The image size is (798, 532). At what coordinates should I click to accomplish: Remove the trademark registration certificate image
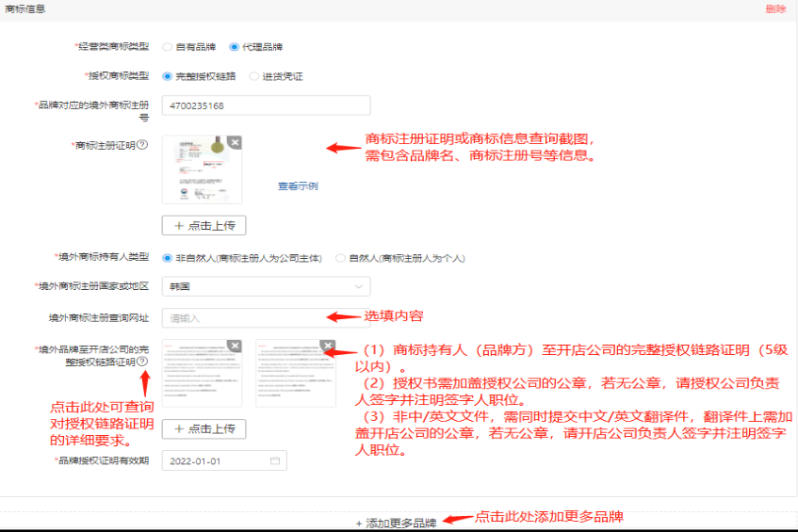click(x=235, y=142)
